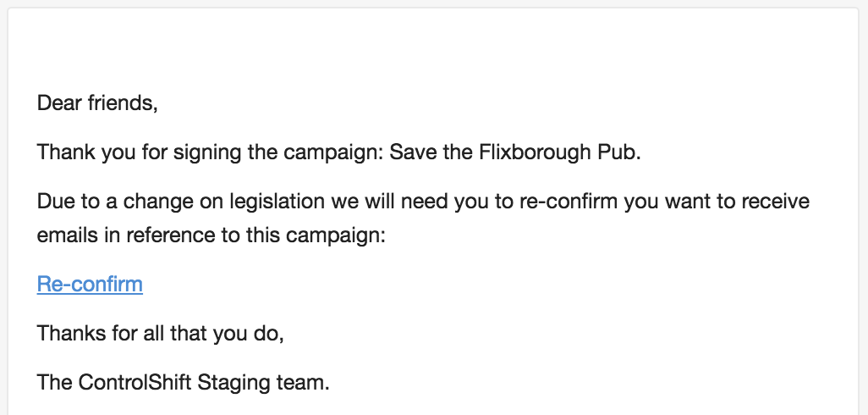Select the word 'Flixborough' in the campaign name
Image resolution: width=868 pixels, height=415 pixels.
click(526, 152)
